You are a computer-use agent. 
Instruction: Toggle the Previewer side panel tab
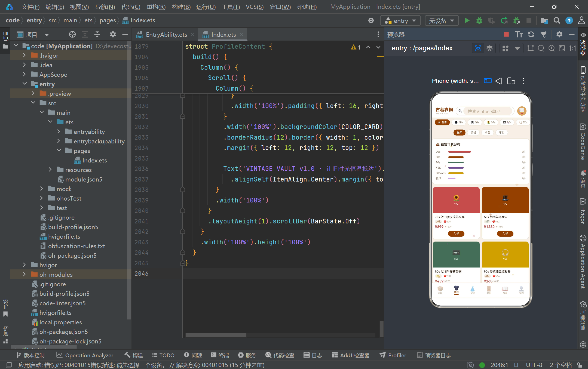583,44
